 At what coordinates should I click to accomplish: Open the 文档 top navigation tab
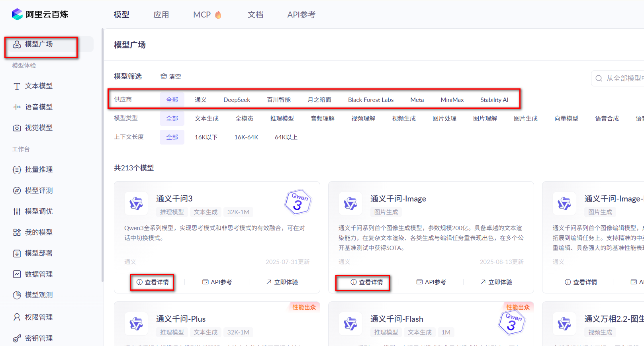click(x=256, y=15)
